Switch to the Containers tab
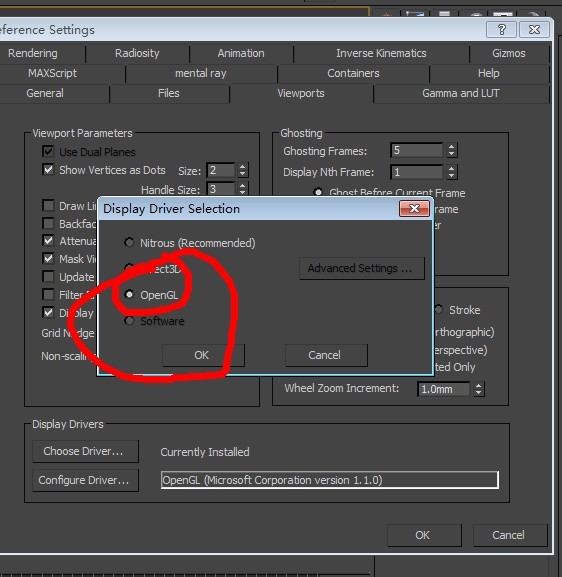The image size is (562, 577). [x=353, y=73]
